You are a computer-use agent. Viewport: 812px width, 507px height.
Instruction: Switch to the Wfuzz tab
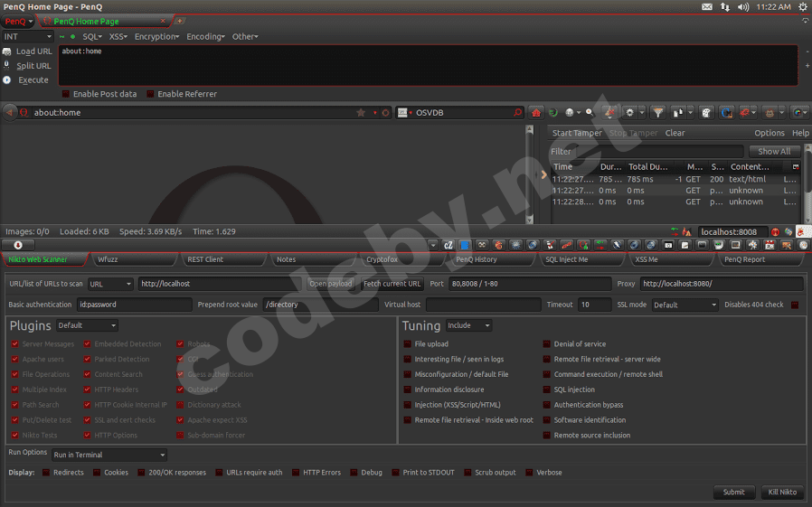pyautogui.click(x=134, y=259)
